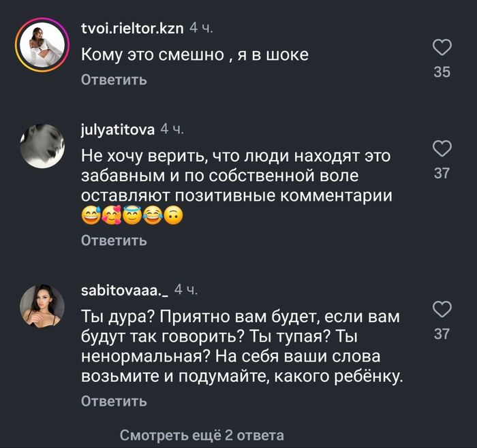Image resolution: width=477 pixels, height=448 pixels.
Task: Show the 37 likes on sabitovaaa._'s comment
Action: (x=442, y=334)
